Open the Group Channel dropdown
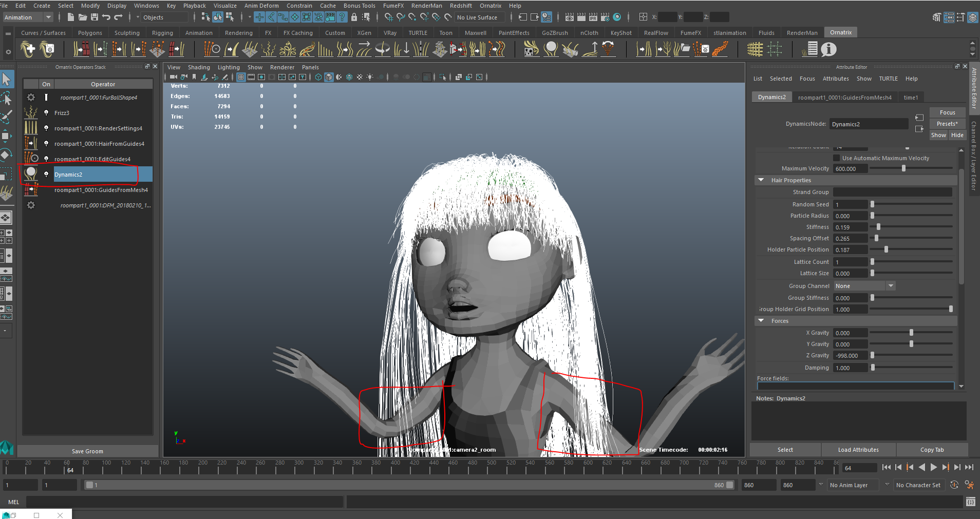This screenshot has height=519, width=980. (864, 286)
